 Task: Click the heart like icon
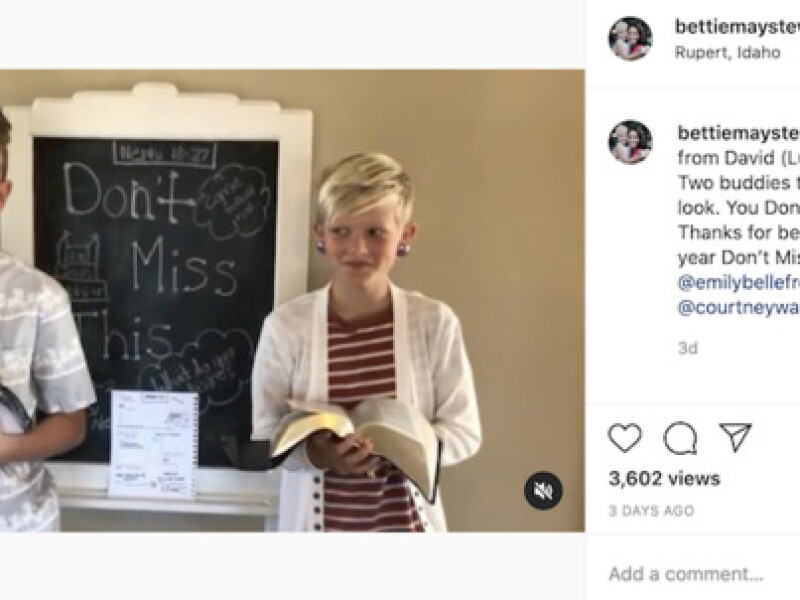pos(625,438)
